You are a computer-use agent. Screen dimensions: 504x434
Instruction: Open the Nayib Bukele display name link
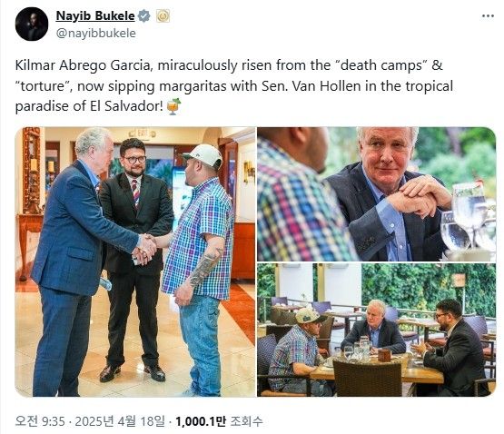(95, 15)
